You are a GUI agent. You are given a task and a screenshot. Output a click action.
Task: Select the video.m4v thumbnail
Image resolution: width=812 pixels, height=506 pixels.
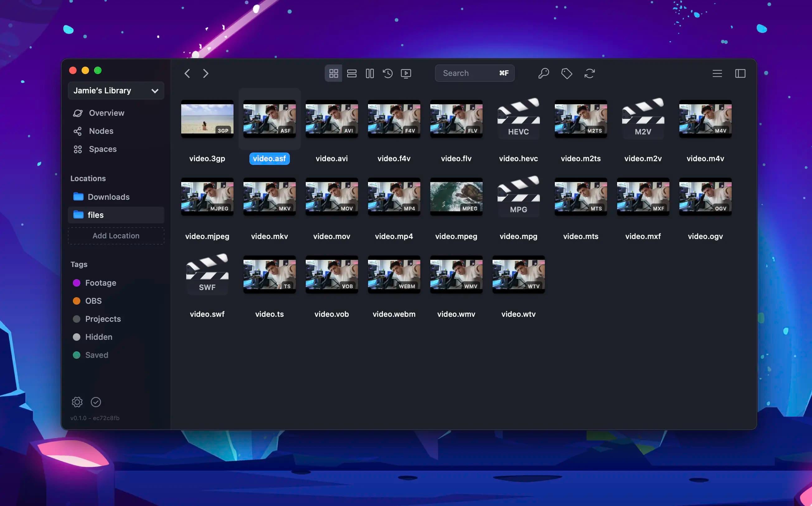coord(706,119)
